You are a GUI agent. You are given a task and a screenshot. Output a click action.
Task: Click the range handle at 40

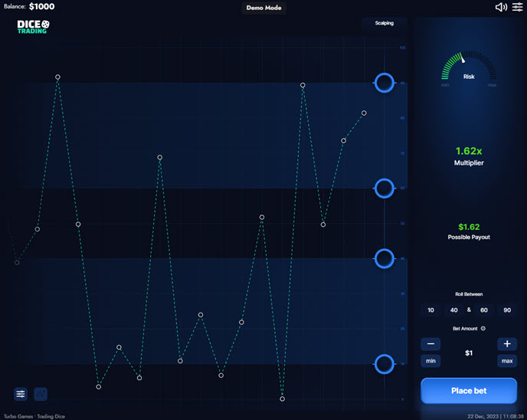[x=384, y=258]
